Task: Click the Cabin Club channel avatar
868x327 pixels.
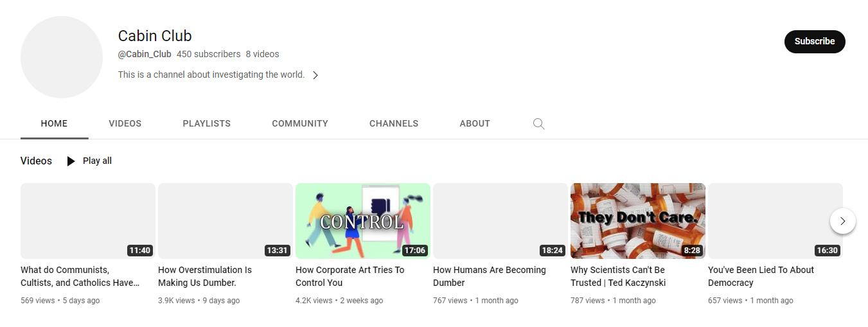Action: tap(62, 57)
